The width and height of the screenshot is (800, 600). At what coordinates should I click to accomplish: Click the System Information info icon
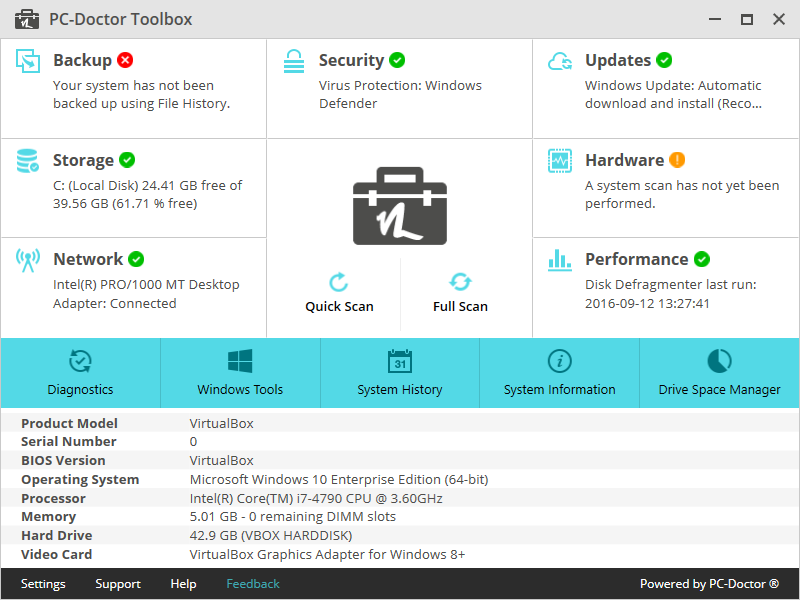560,361
